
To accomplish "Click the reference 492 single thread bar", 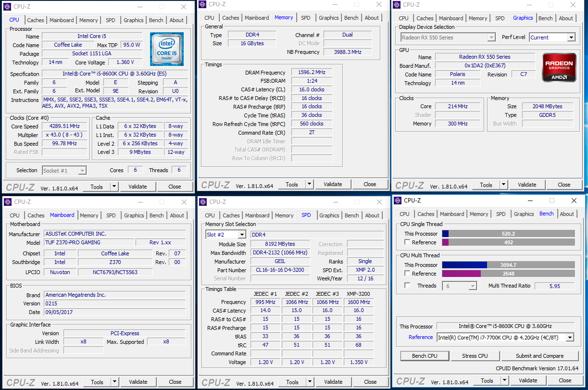I will 508,242.
